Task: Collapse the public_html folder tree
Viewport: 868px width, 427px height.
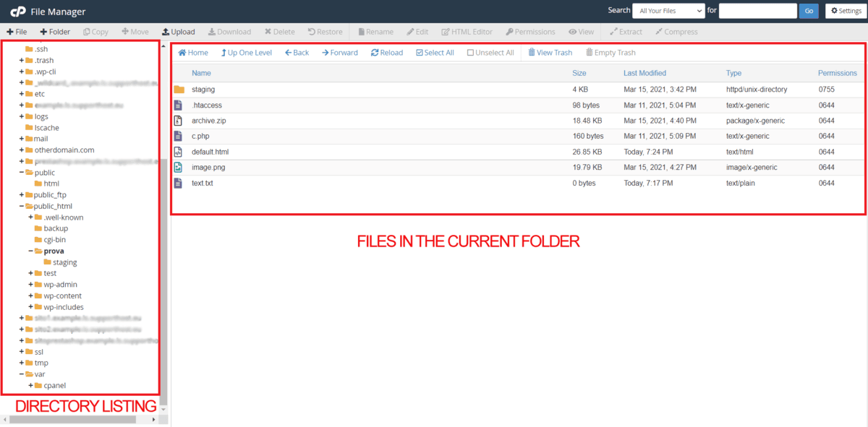Action: 22,206
